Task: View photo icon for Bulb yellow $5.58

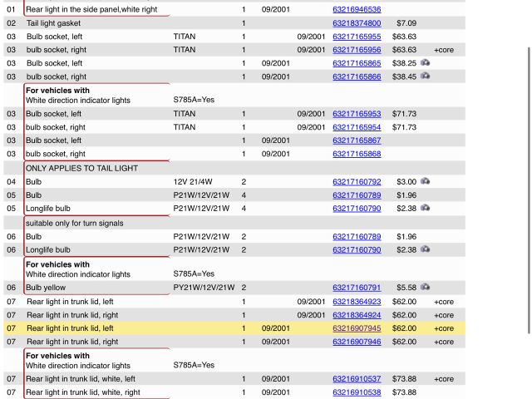Action: 425,288
